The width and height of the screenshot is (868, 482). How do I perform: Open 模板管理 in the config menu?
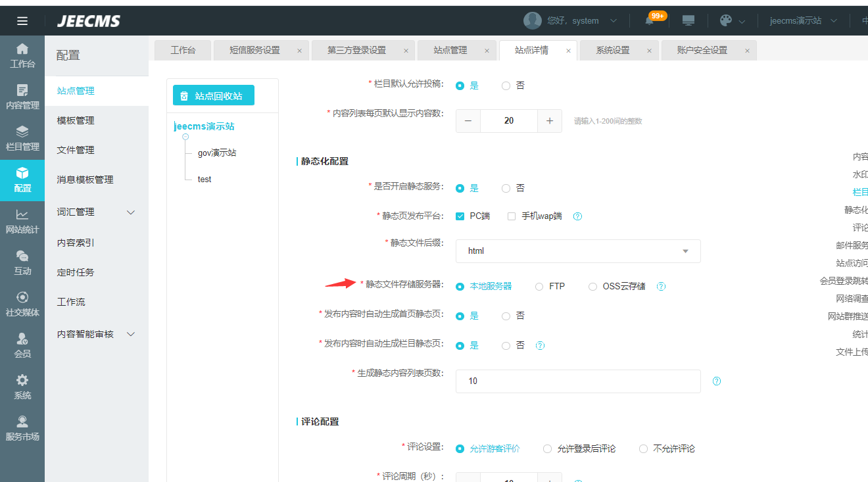tap(76, 120)
